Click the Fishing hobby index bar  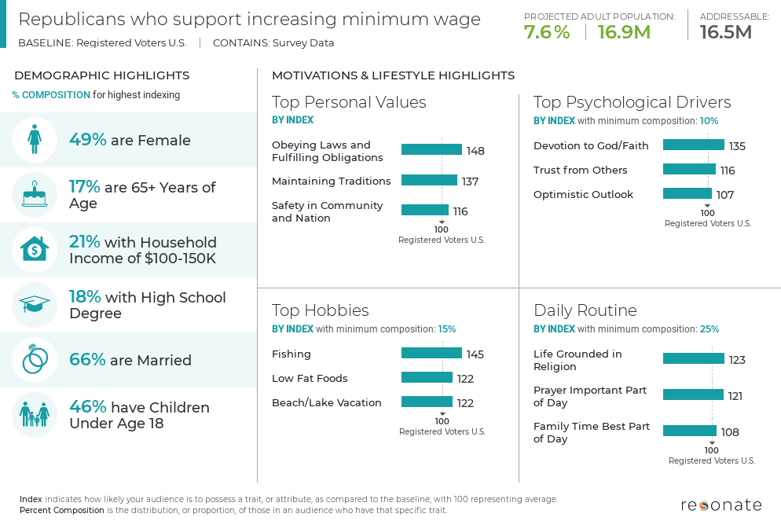(431, 354)
